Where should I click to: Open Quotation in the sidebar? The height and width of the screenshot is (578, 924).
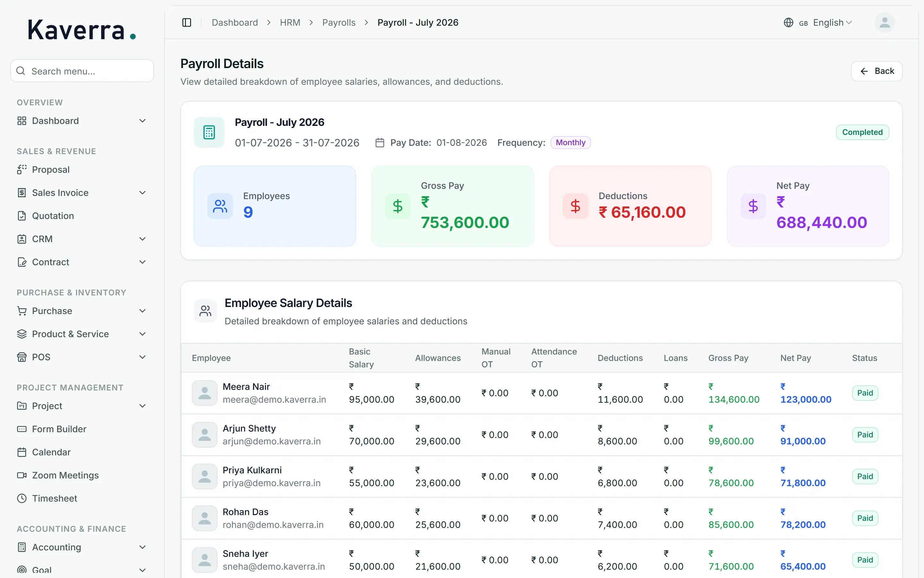coord(82,215)
